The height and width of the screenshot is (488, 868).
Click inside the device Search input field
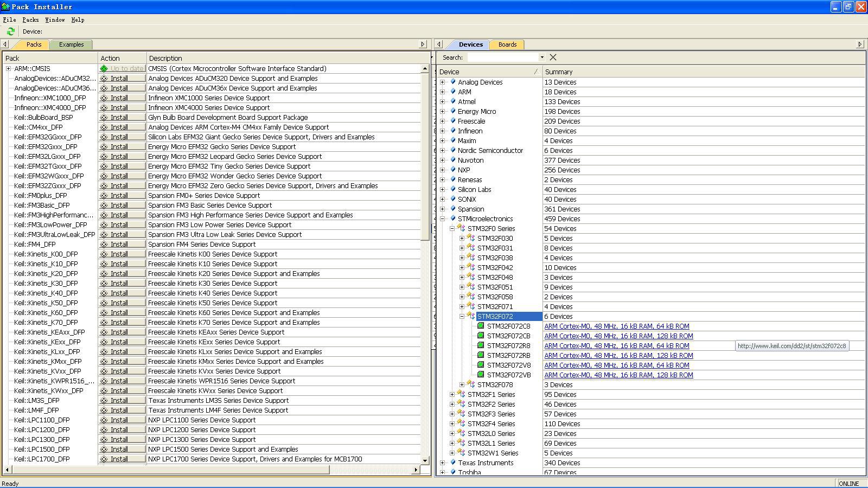pos(502,57)
